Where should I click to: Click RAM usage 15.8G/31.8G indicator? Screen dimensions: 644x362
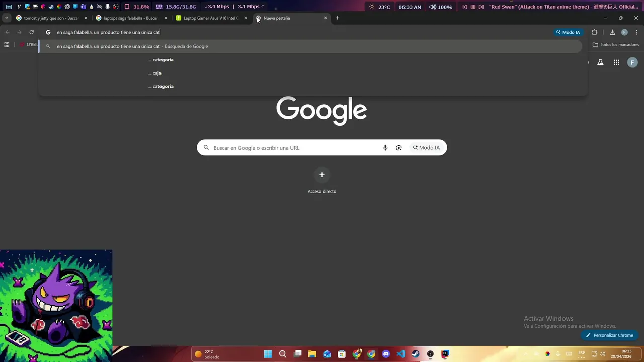176,7
